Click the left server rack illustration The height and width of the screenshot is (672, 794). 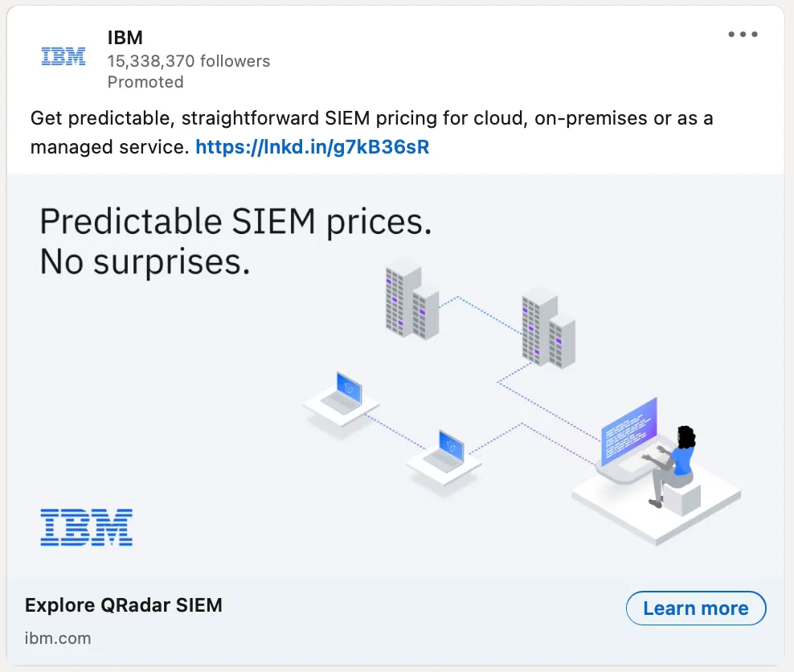[x=412, y=301]
